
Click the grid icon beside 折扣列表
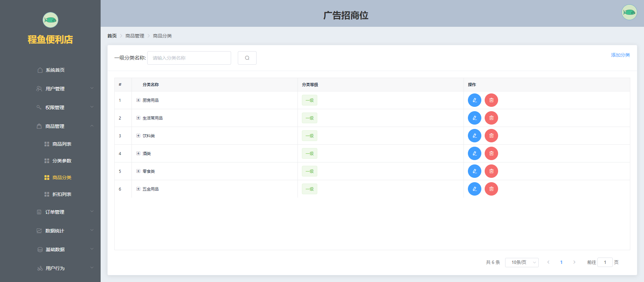(47, 194)
